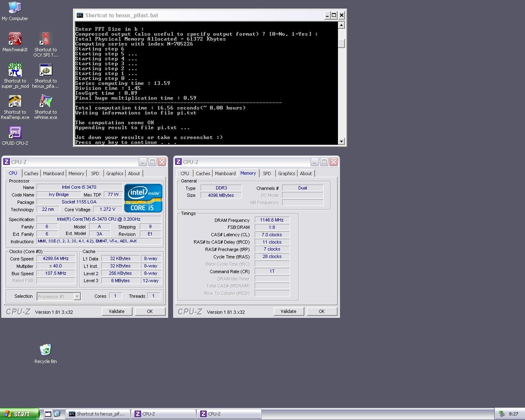
Task: Open About tab in right CPU-Z window
Action: point(306,173)
